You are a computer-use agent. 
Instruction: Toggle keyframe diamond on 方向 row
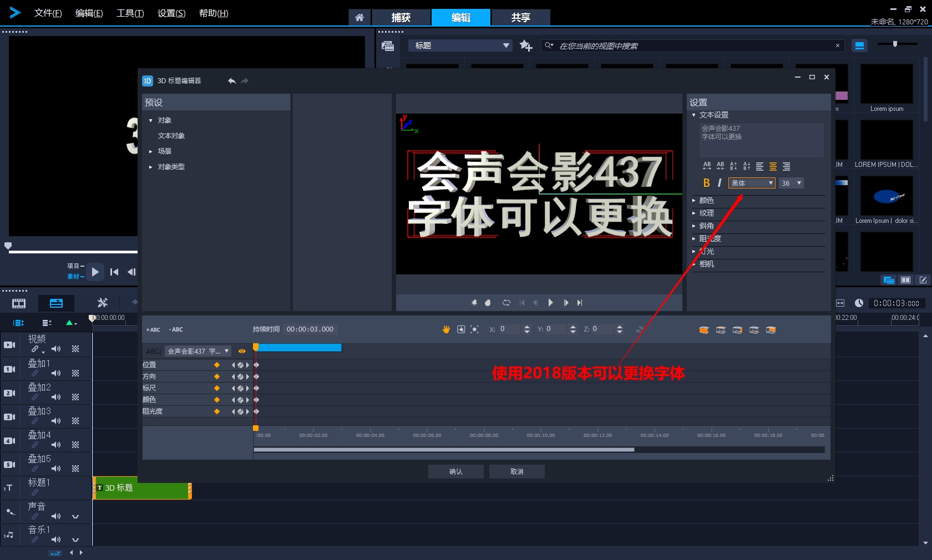pyautogui.click(x=217, y=376)
